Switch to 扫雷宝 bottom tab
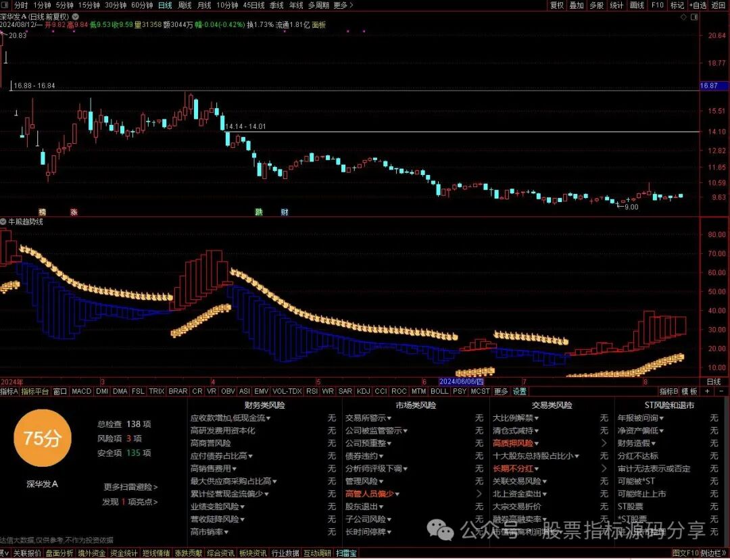The image size is (730, 560). coord(346,553)
